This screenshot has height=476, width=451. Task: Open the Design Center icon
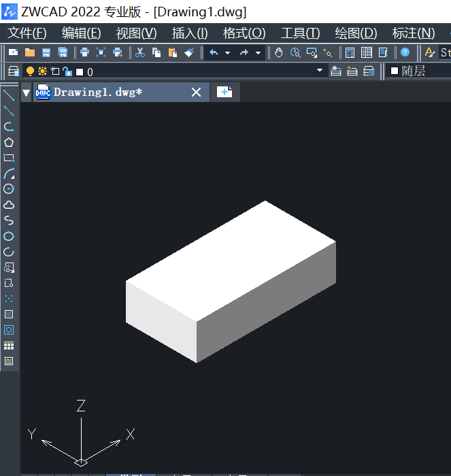[367, 52]
